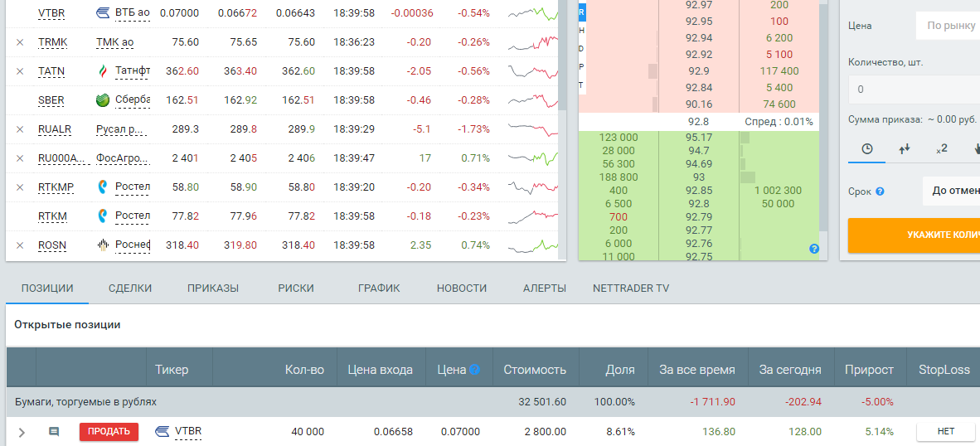Select D in order book side strip
980x446 pixels.
582,48
